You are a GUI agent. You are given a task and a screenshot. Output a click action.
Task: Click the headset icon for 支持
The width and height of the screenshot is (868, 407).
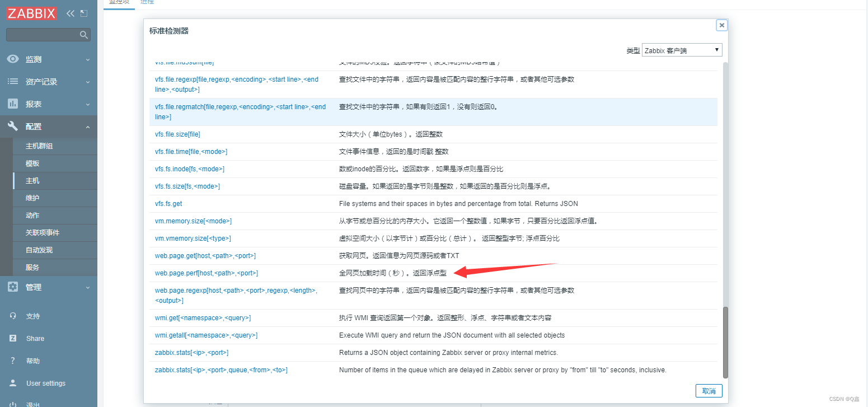click(x=13, y=316)
